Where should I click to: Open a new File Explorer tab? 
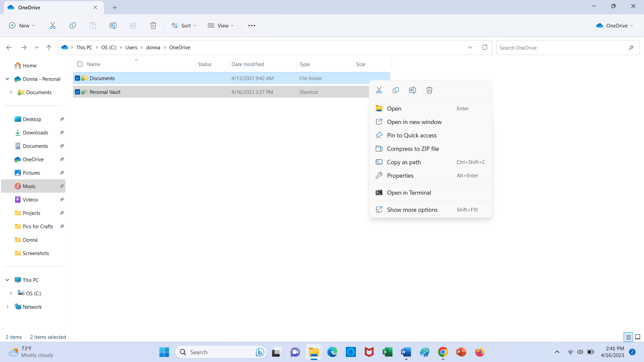115,7
